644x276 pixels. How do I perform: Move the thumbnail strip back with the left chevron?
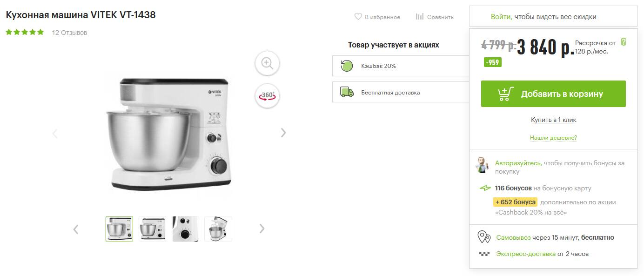pyautogui.click(x=76, y=229)
